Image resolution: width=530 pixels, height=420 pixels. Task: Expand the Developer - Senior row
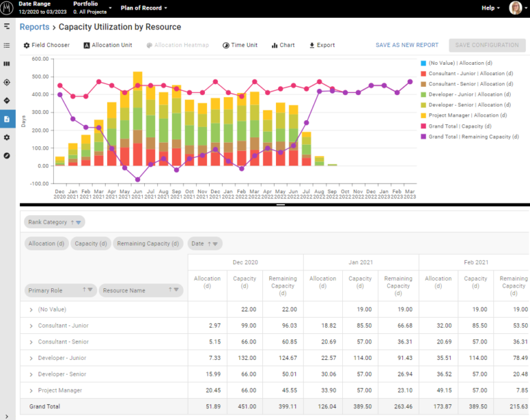point(31,374)
